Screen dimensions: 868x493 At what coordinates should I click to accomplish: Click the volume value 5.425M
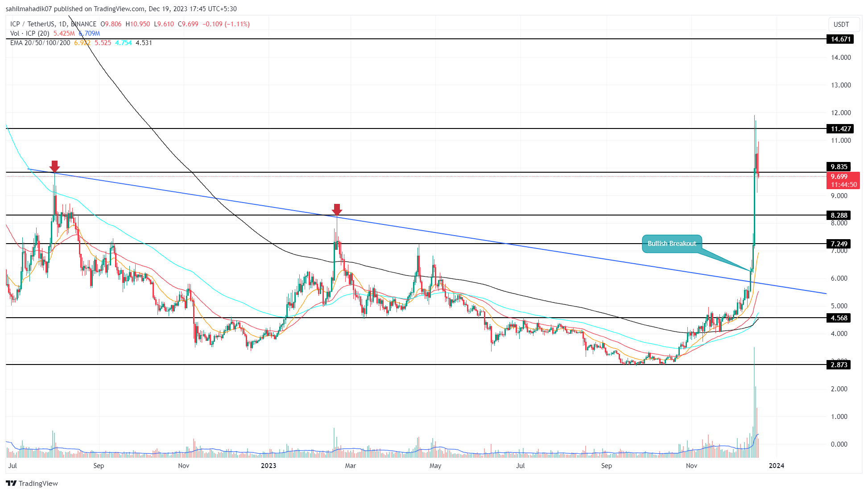(x=64, y=33)
